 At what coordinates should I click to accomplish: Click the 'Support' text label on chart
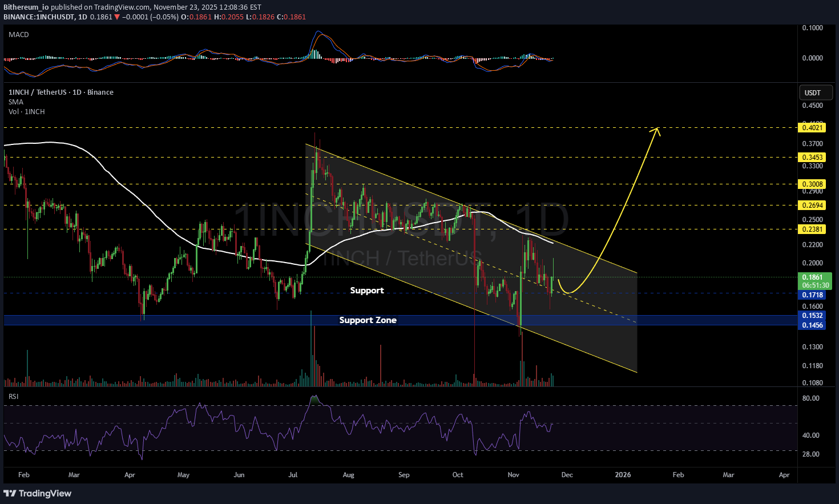point(367,291)
